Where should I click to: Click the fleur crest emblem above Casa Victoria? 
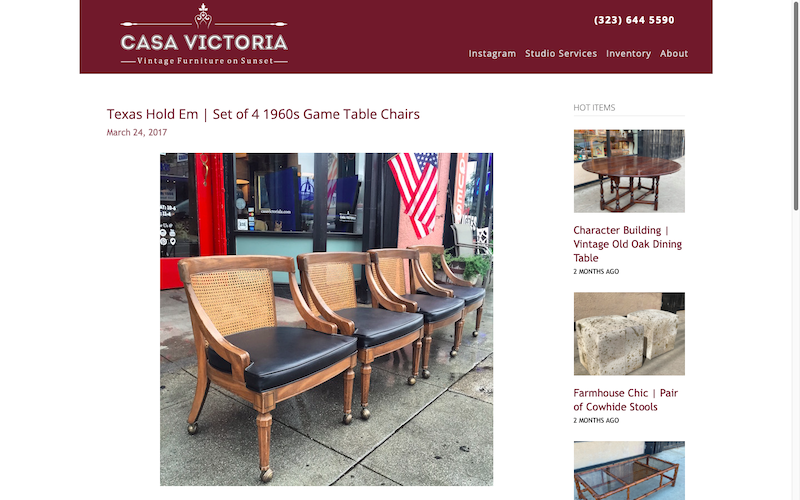coord(203,16)
